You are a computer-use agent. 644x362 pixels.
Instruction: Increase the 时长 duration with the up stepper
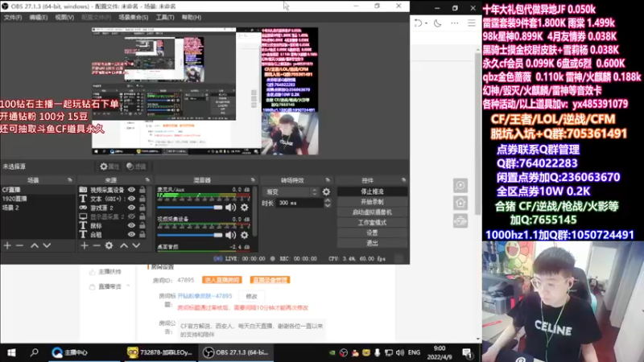pos(328,200)
